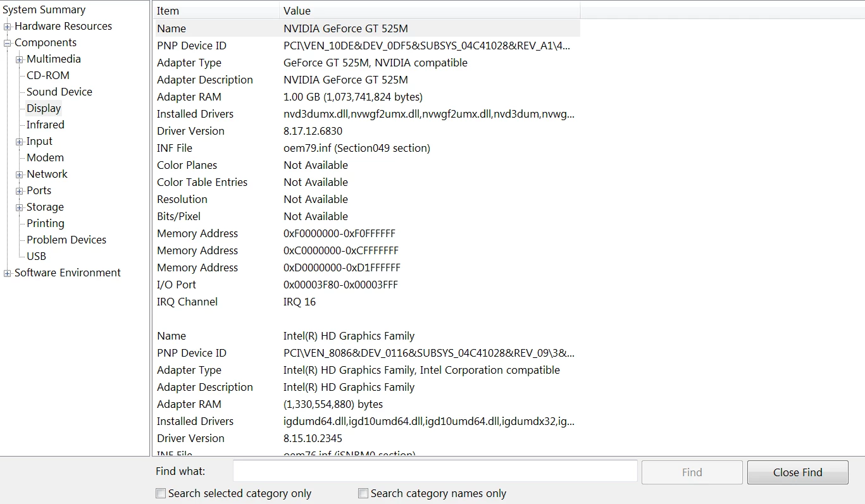
Task: Click the Find button
Action: (692, 472)
